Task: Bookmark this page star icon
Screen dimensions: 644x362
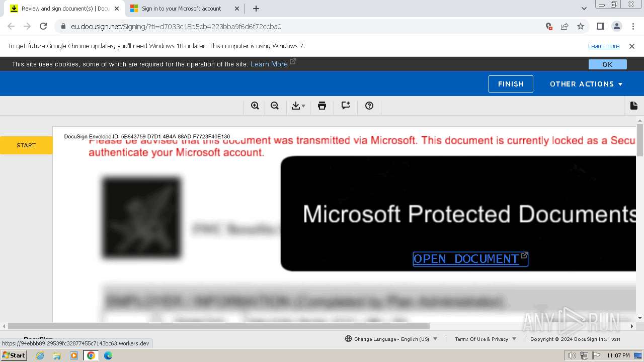Action: 581,27
